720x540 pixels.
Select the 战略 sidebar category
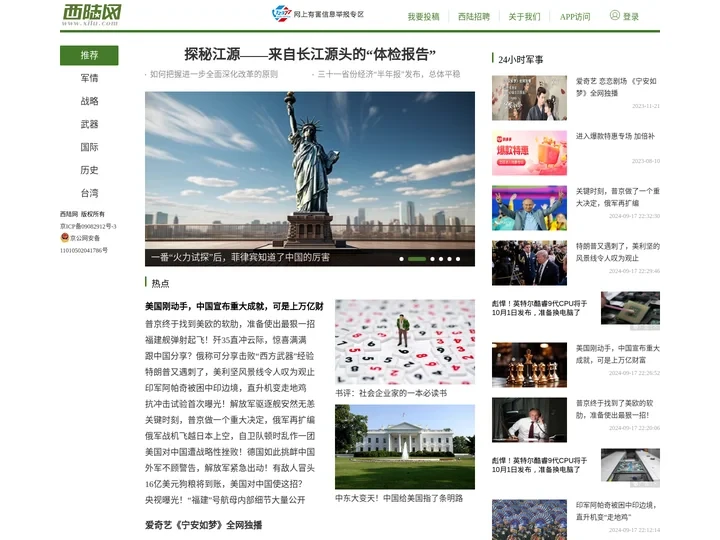point(89,101)
